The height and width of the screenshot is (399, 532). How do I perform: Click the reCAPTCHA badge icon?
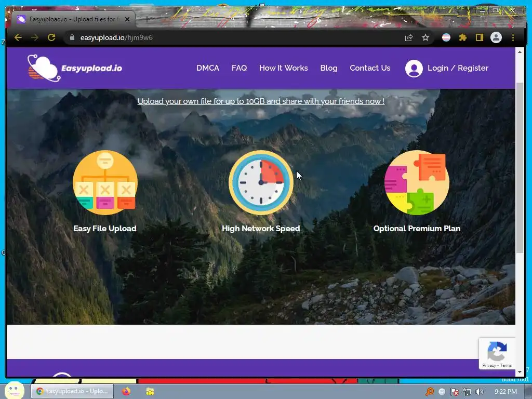click(497, 352)
